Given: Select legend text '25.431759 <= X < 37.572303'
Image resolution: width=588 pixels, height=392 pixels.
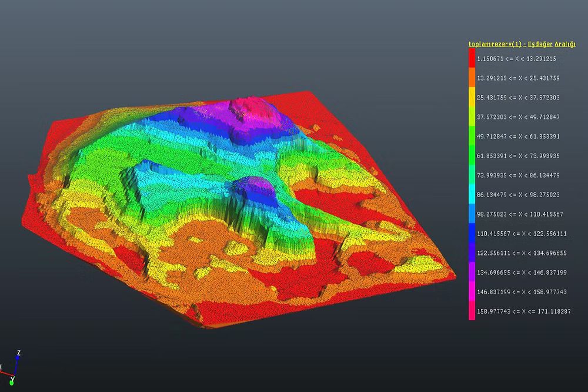Looking at the screenshot, I should coord(518,98).
